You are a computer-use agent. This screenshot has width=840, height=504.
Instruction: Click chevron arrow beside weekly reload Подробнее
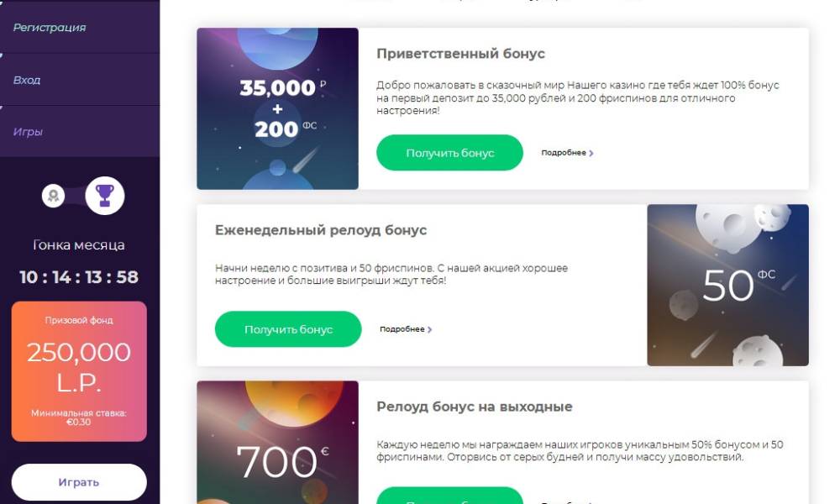(430, 329)
